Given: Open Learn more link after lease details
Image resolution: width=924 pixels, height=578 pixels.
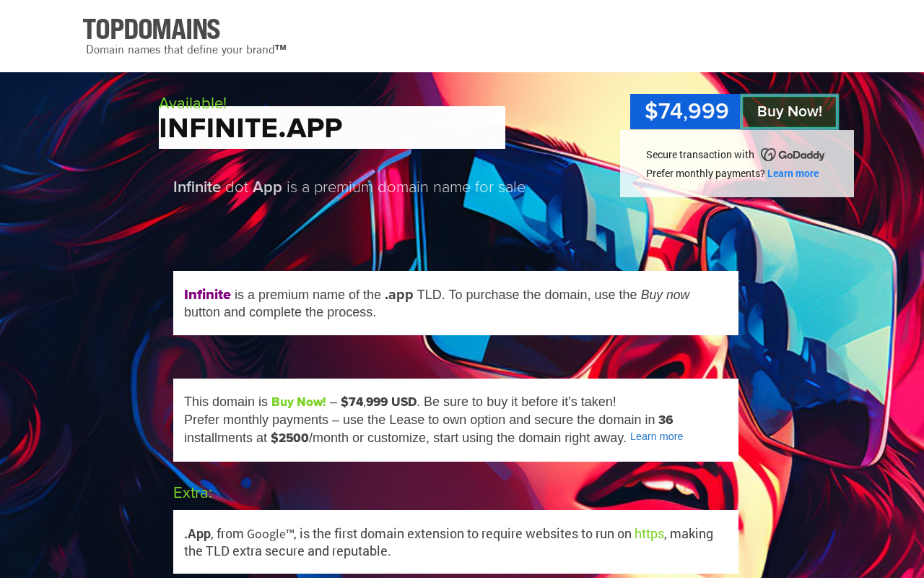Looking at the screenshot, I should pos(656,436).
